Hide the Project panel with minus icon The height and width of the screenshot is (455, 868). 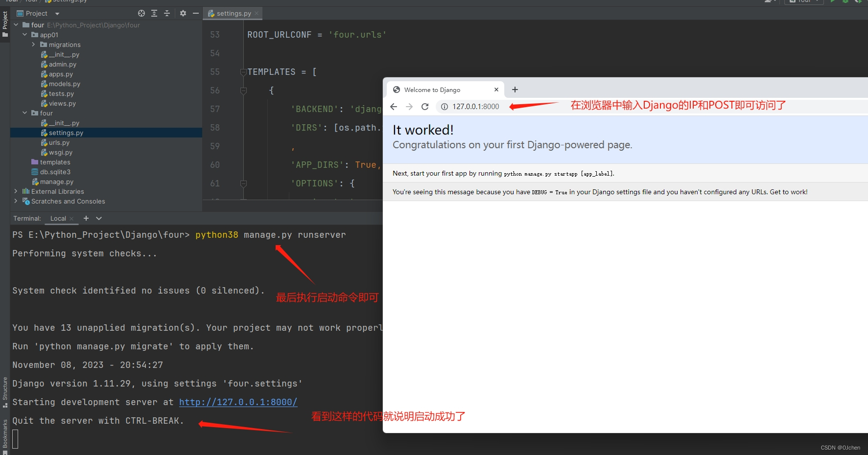[x=196, y=13]
